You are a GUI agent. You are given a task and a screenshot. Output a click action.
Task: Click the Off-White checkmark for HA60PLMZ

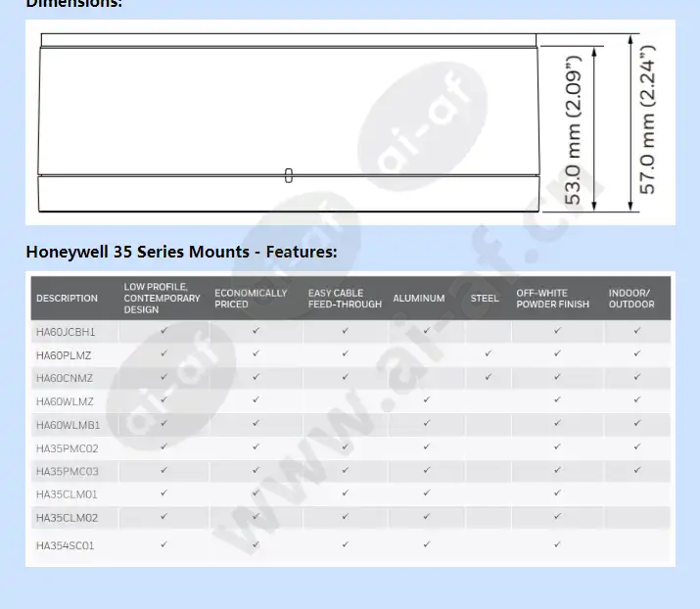click(557, 353)
